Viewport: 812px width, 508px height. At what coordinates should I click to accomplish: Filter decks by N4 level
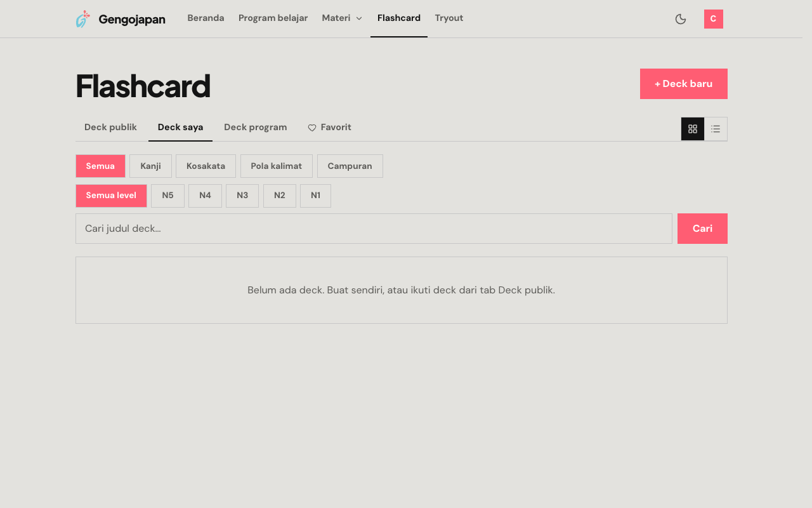click(x=205, y=196)
